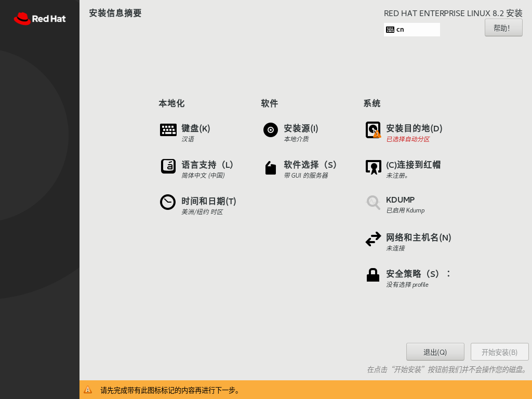532x399 pixels.
Task: Click status text 汉语 under keyboard
Action: coord(188,139)
